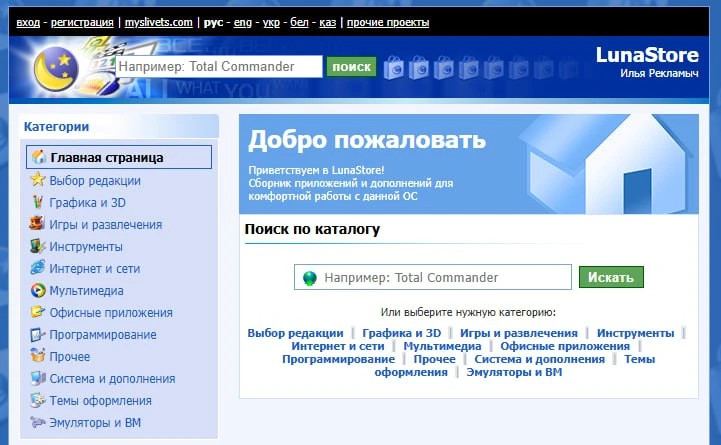Image resolution: width=721 pixels, height=445 pixels.
Task: Click Прочее link below catalog search
Action: point(435,359)
